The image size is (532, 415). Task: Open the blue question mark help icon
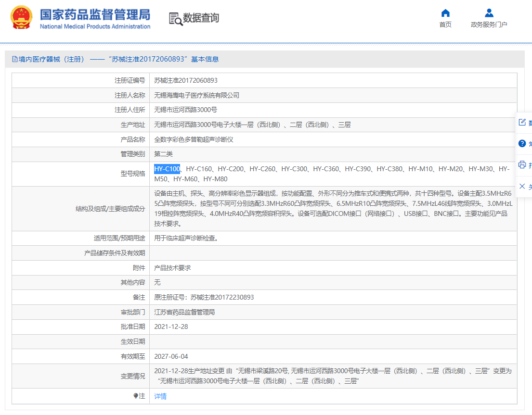pos(522,144)
